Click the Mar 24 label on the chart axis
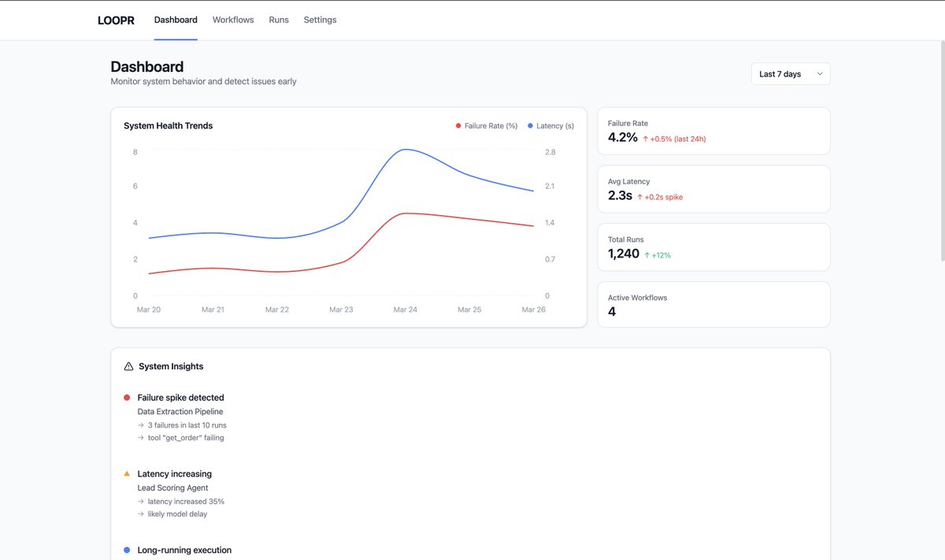The image size is (945, 560). [x=406, y=310]
